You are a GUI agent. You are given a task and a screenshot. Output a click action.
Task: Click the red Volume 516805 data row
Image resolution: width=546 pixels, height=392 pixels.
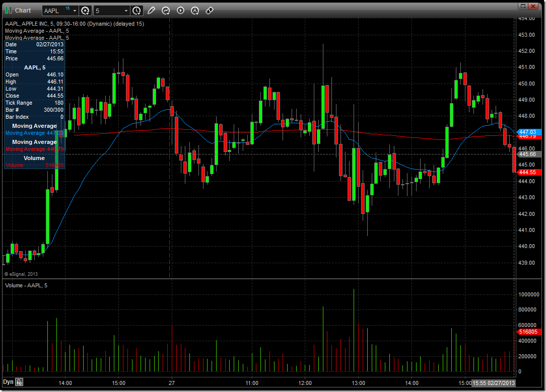[x=34, y=165]
